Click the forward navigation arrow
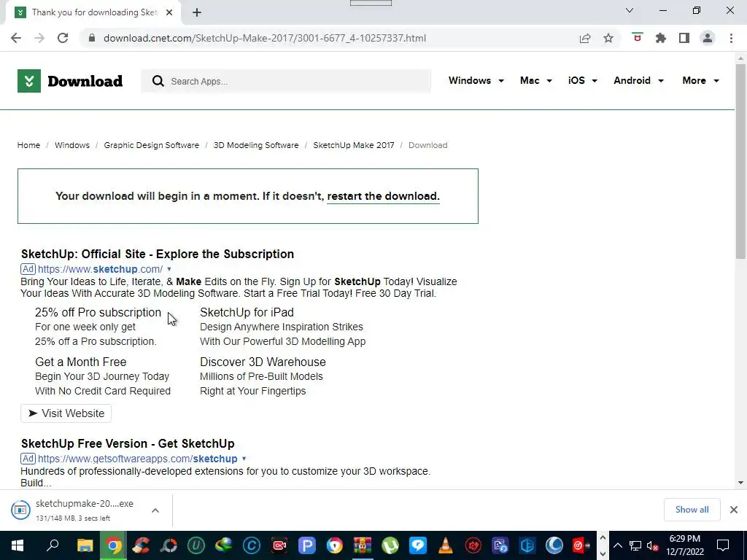 tap(39, 38)
